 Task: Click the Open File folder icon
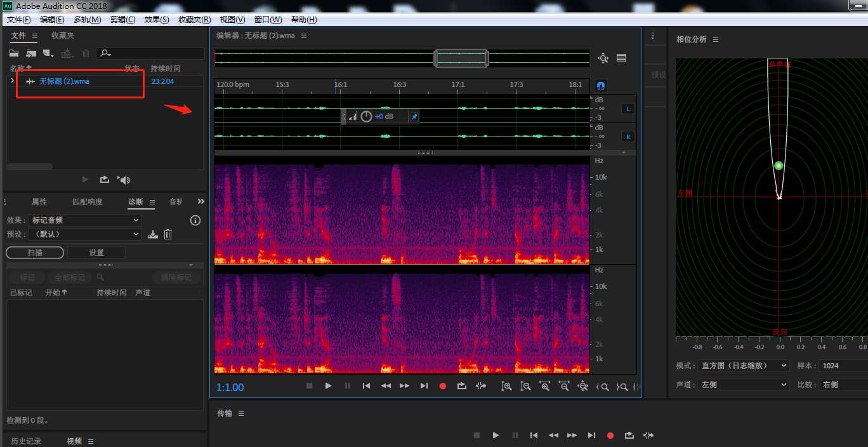click(x=14, y=53)
